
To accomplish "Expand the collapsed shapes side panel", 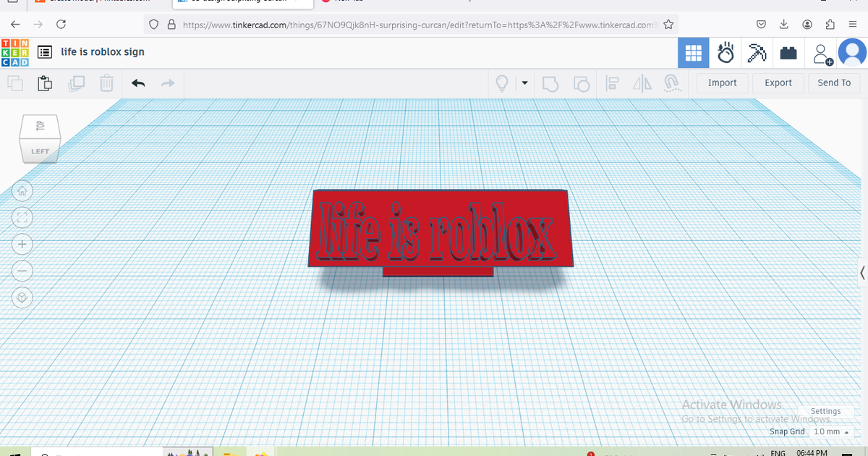I will tap(862, 273).
